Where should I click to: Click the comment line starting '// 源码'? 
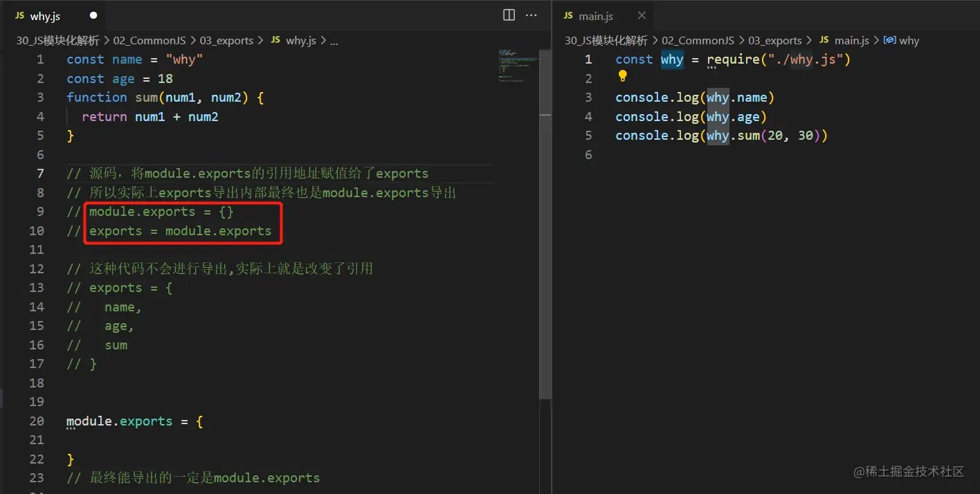(248, 174)
